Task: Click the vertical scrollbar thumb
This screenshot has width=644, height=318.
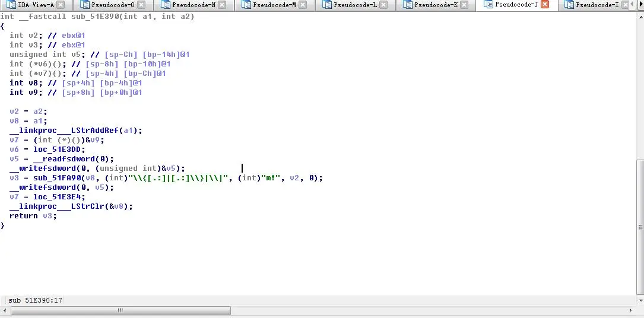Action: 640,227
